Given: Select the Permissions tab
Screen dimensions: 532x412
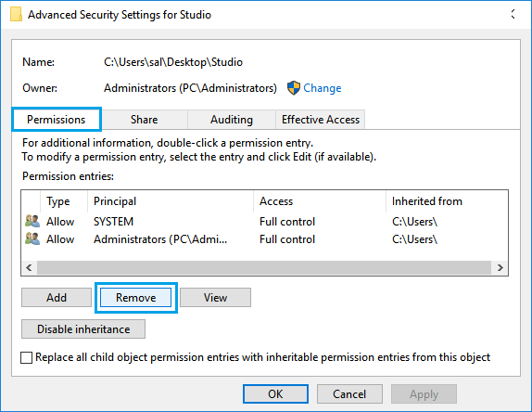Looking at the screenshot, I should pyautogui.click(x=57, y=120).
